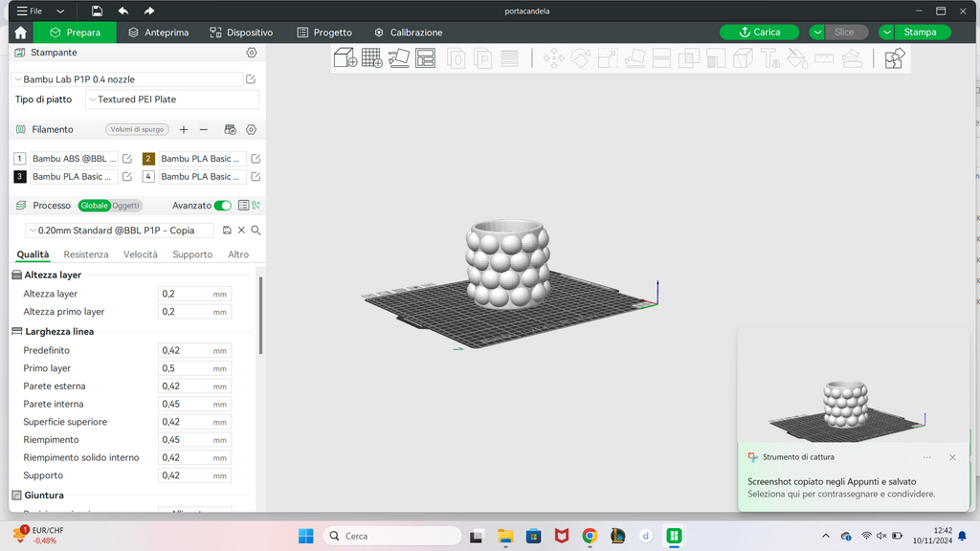Expand the Slice options arrow
The image size is (980, 551).
(x=817, y=33)
